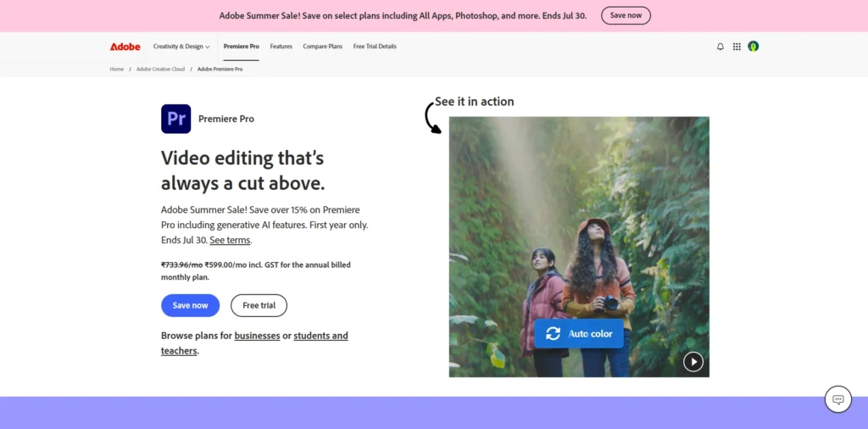Click the Auto color refresh icon
This screenshot has width=868, height=429.
pos(553,334)
